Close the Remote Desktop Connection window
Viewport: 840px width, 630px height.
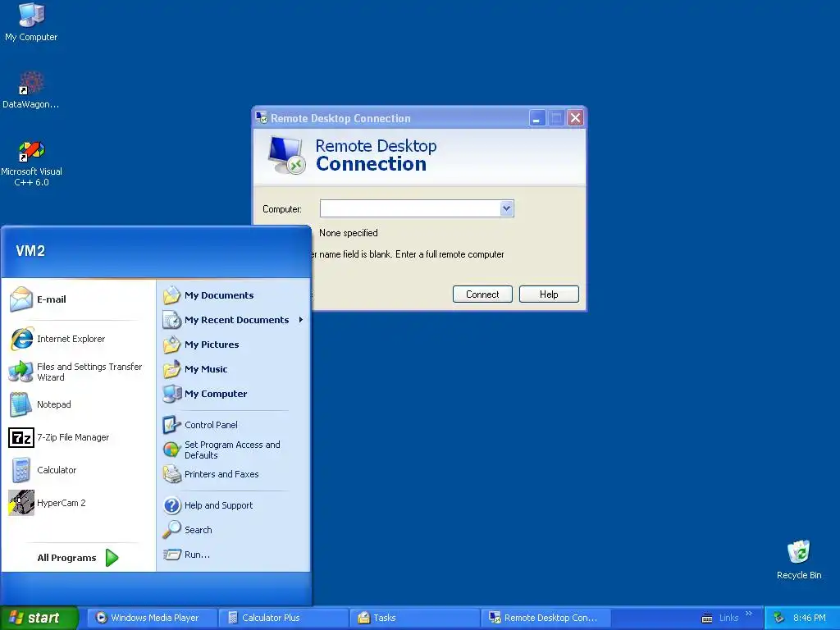(x=575, y=118)
